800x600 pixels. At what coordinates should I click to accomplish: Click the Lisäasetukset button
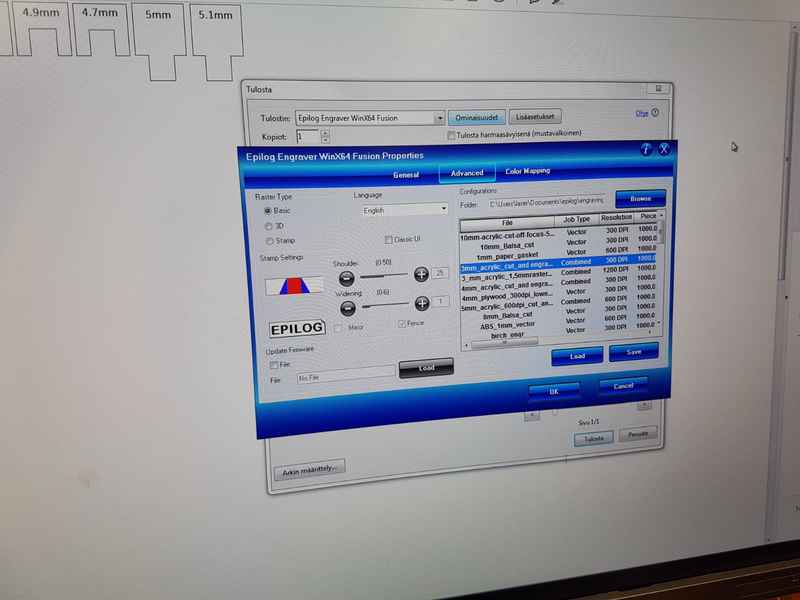coord(535,116)
